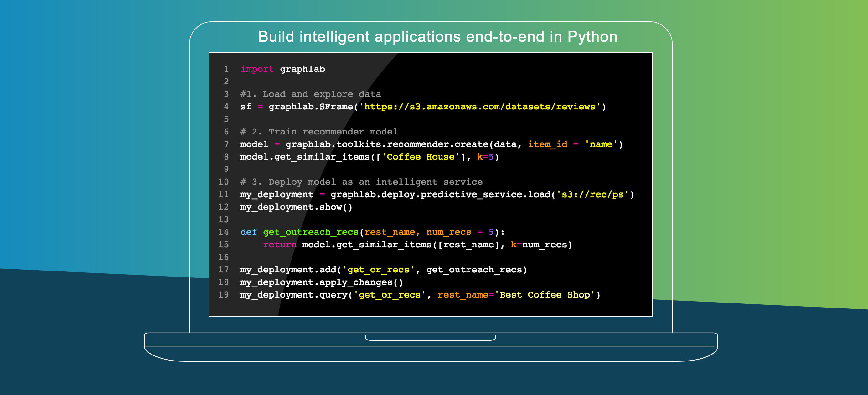Click the comment '#1. Load and explore data'
Image resolution: width=868 pixels, height=395 pixels.
pyautogui.click(x=311, y=94)
